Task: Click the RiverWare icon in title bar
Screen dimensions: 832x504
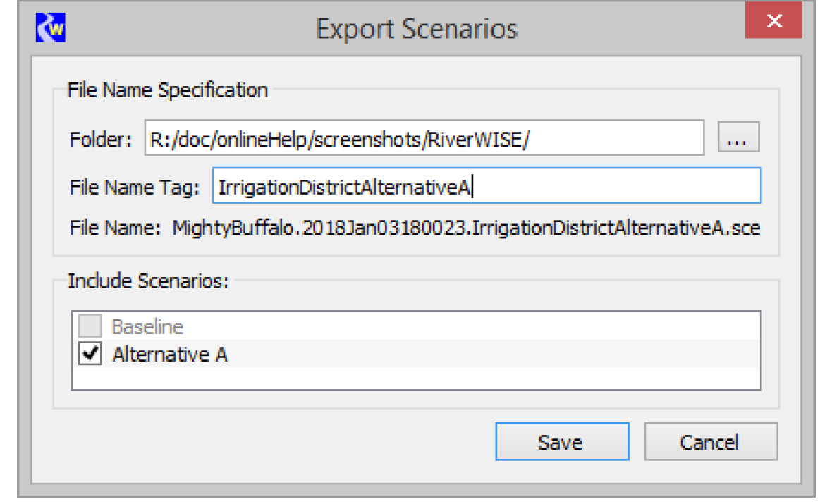Action: tap(50, 28)
